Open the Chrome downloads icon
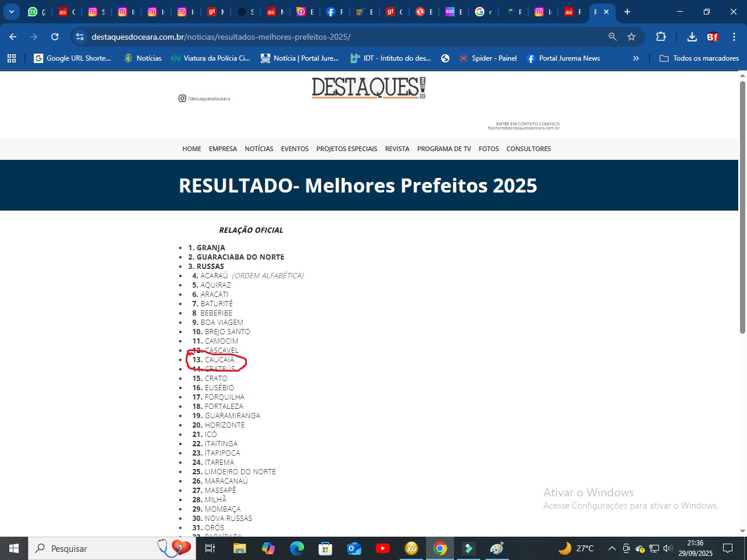Image resolution: width=747 pixels, height=560 pixels. [x=692, y=37]
